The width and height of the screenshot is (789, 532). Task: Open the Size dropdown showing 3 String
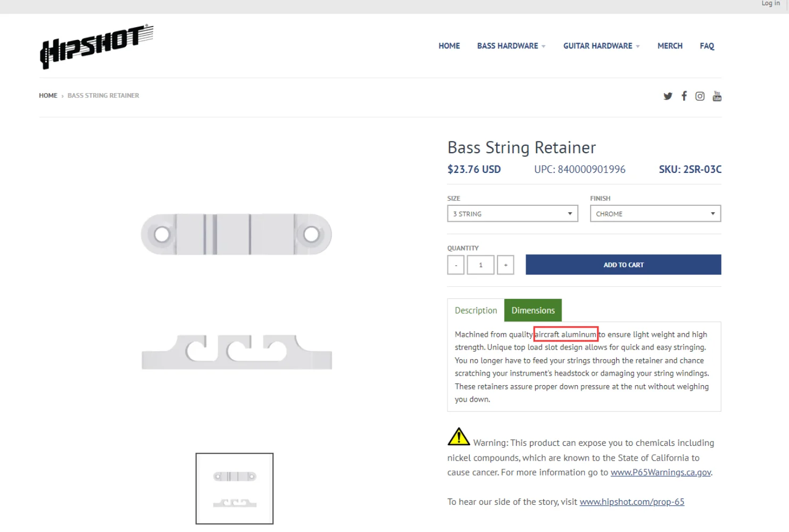(512, 214)
